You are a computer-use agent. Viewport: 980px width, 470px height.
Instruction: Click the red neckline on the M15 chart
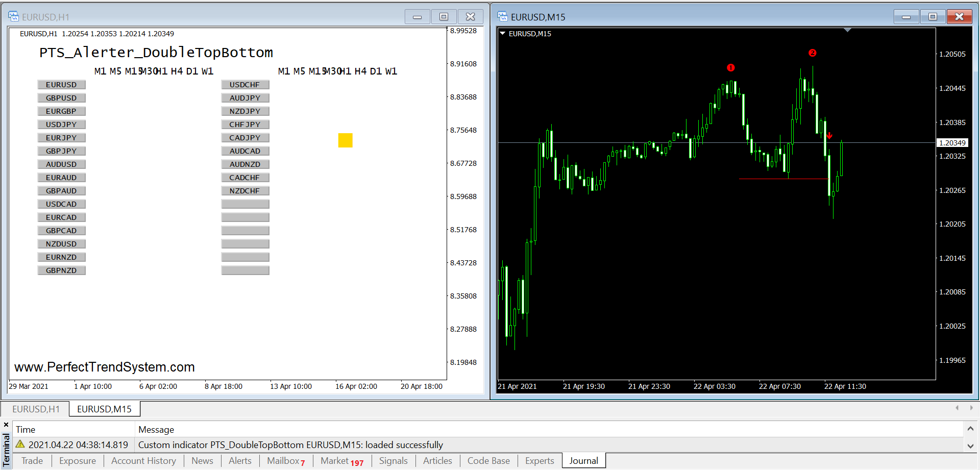point(783,179)
